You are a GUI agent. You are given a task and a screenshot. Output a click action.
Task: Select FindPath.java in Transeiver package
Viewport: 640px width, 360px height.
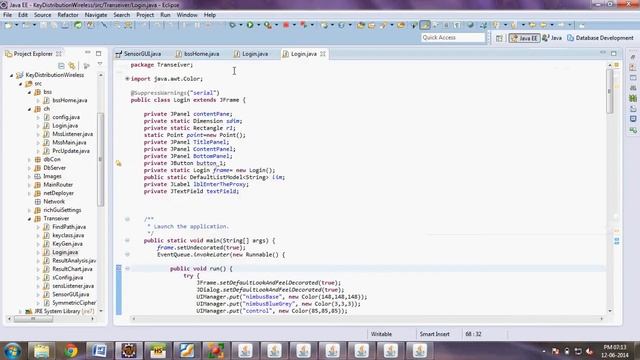coord(69,227)
